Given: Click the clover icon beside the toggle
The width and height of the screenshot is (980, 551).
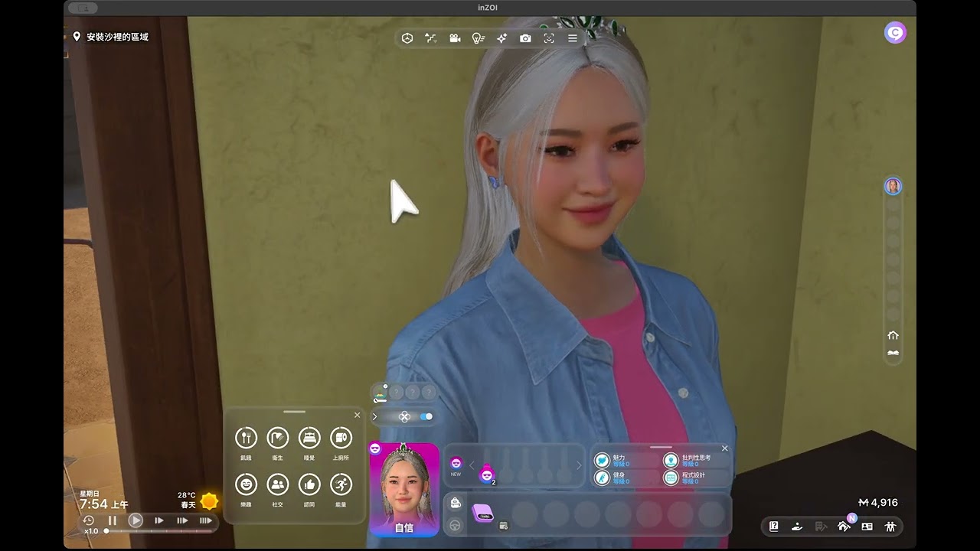Looking at the screenshot, I should click(x=404, y=416).
